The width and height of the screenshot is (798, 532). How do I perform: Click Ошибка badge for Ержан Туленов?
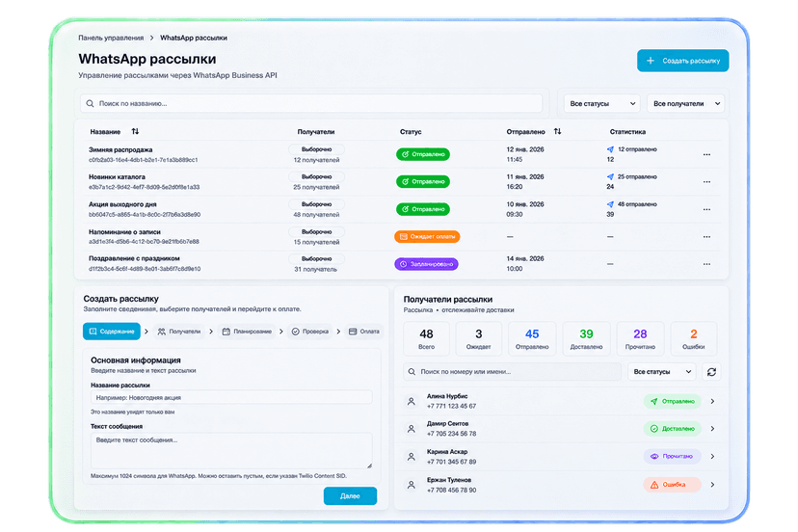(x=672, y=485)
